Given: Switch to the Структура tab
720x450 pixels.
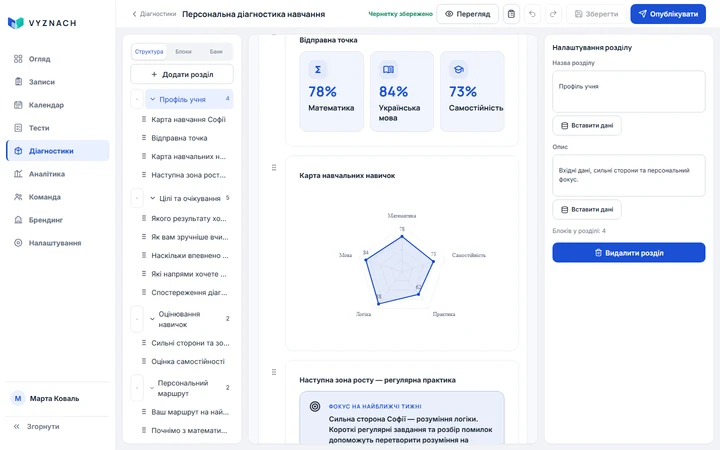Looking at the screenshot, I should click(149, 51).
